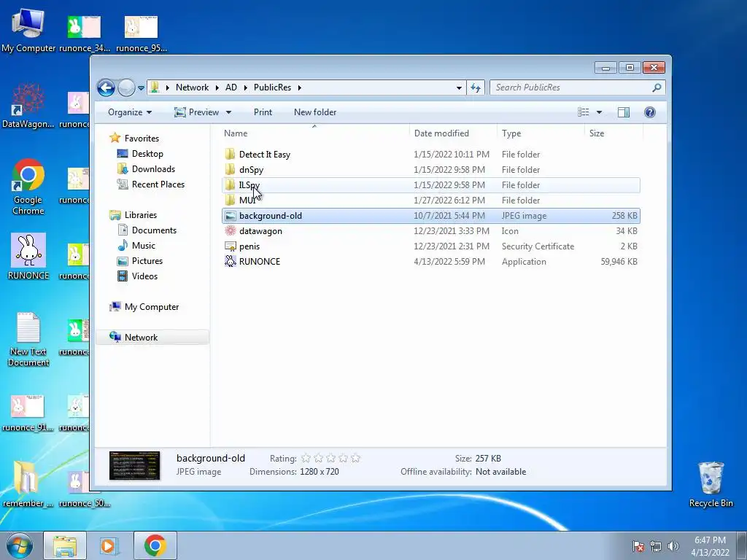Open Windows Explorer from the taskbar
This screenshot has height=560, width=747.
coord(65,545)
